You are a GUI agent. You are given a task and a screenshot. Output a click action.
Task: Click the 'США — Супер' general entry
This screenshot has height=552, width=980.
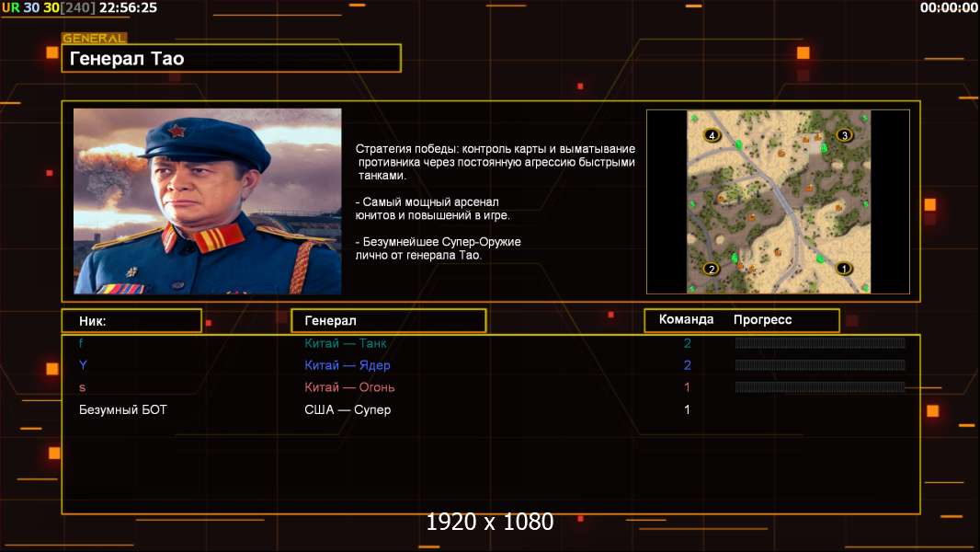point(348,410)
